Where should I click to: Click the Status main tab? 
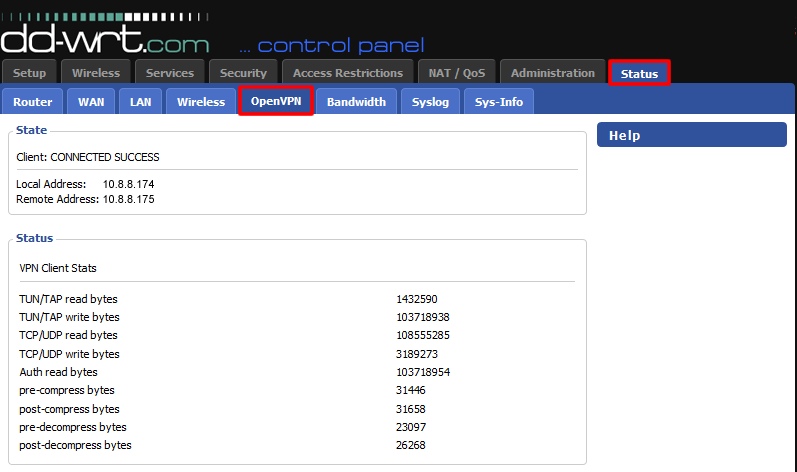tap(639, 73)
